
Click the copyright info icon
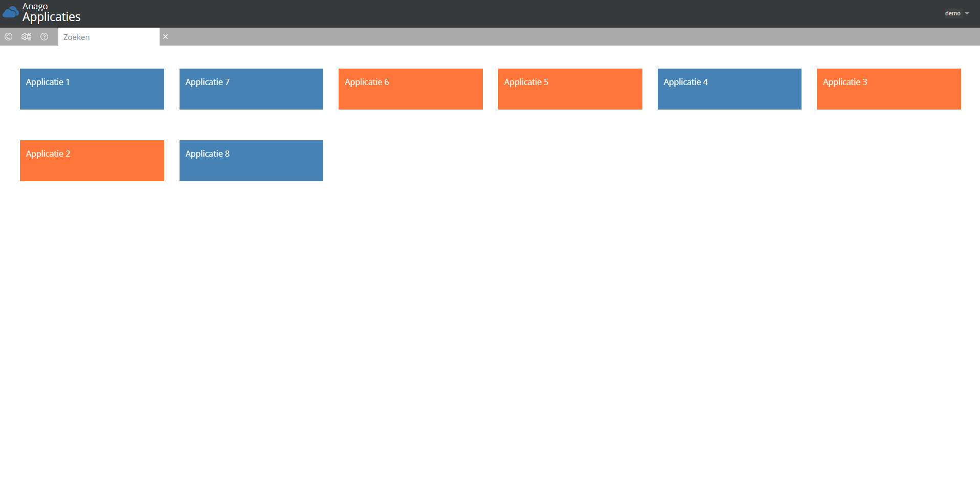(8, 37)
